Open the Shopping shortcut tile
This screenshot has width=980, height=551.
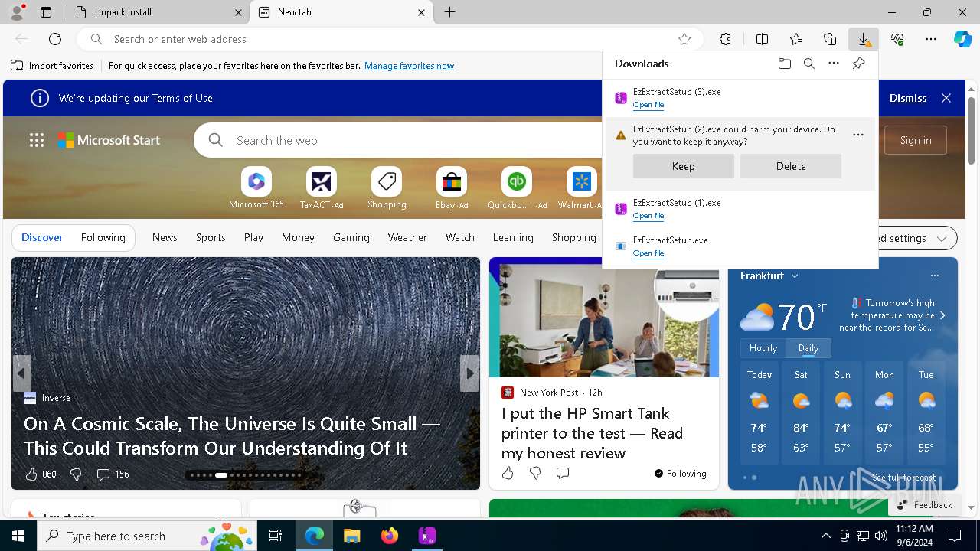pos(387,188)
